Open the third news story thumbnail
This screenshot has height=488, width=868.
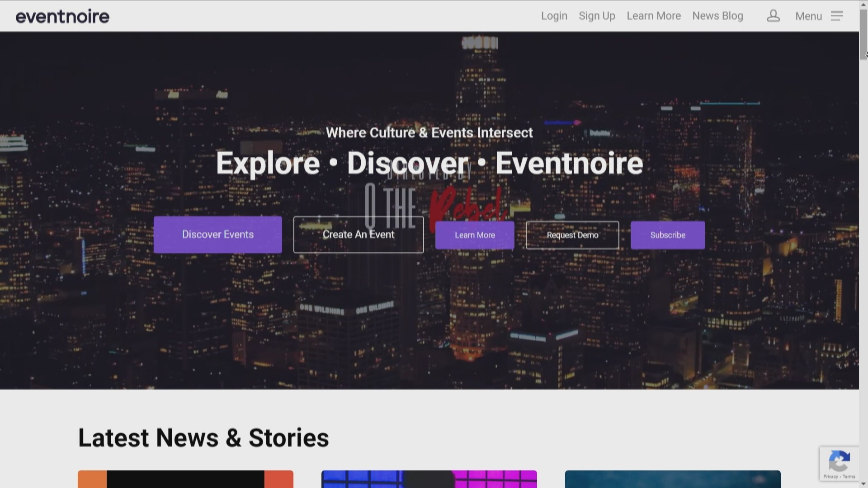(x=673, y=479)
